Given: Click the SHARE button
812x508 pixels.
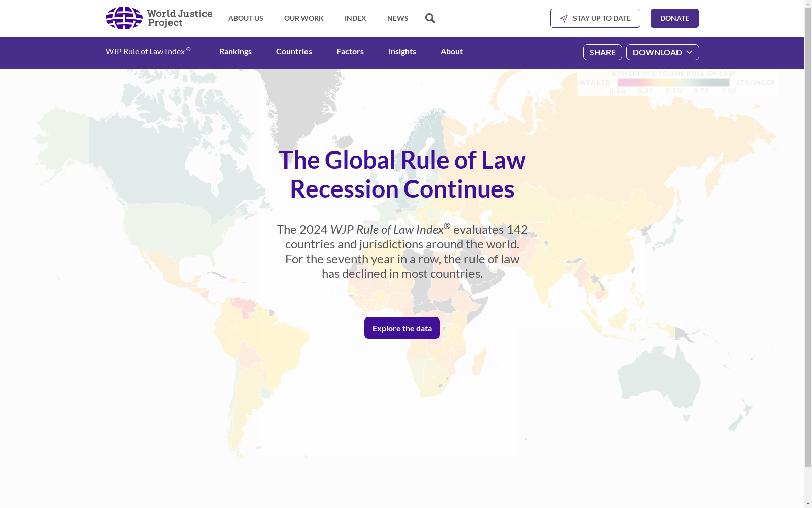Looking at the screenshot, I should [x=602, y=52].
